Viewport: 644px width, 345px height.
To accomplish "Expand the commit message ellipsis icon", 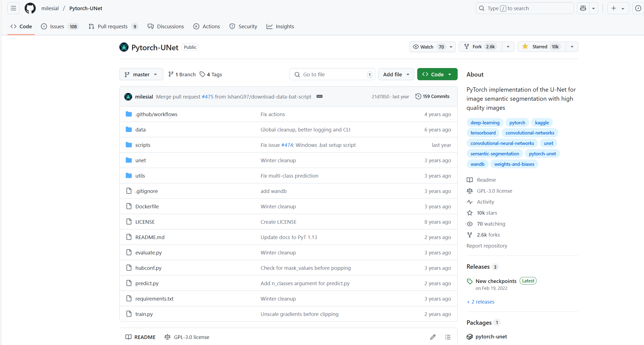I will click(x=320, y=97).
